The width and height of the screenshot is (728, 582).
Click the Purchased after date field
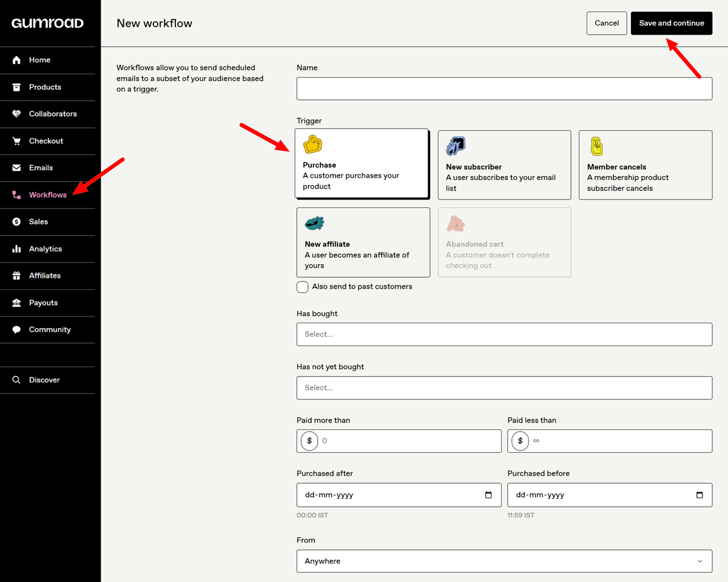[x=399, y=495]
